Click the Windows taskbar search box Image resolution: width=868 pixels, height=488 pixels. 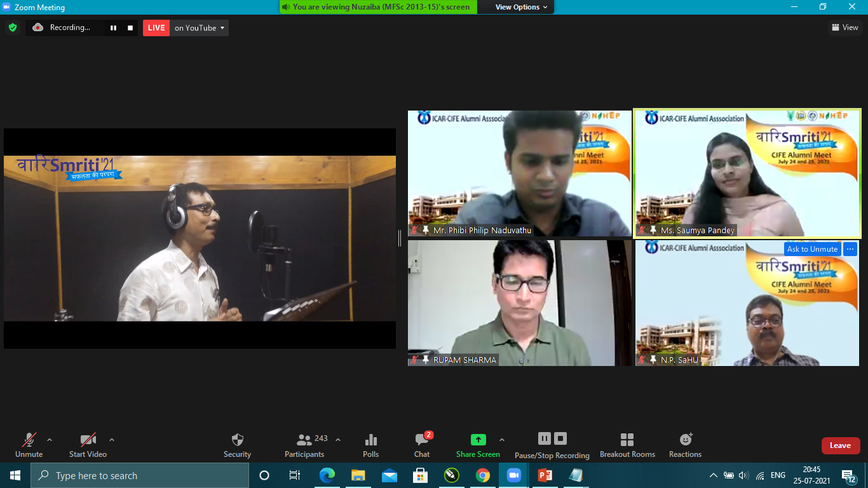(x=140, y=475)
